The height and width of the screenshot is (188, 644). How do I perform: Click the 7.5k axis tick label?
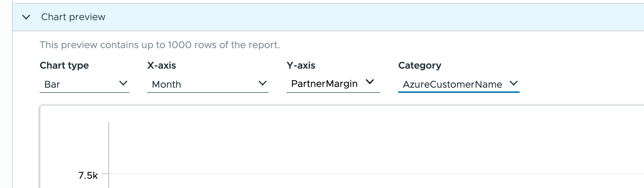tap(88, 175)
